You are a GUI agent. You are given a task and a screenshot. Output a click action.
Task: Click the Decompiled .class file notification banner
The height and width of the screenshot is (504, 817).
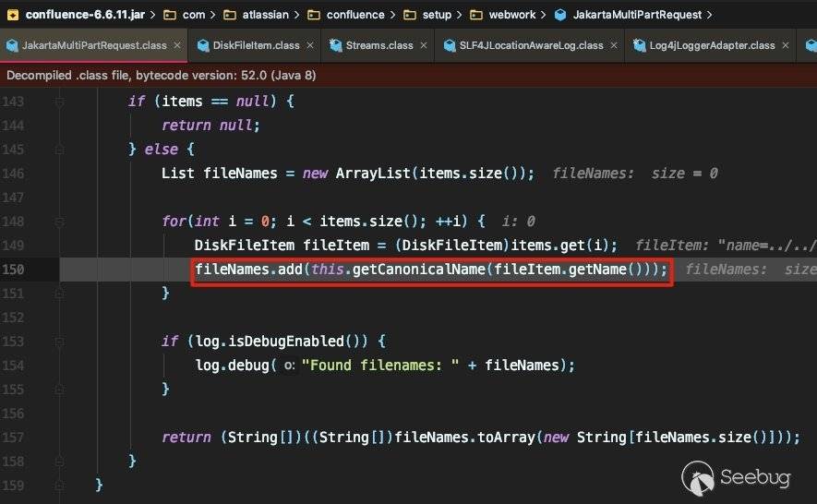(408, 75)
